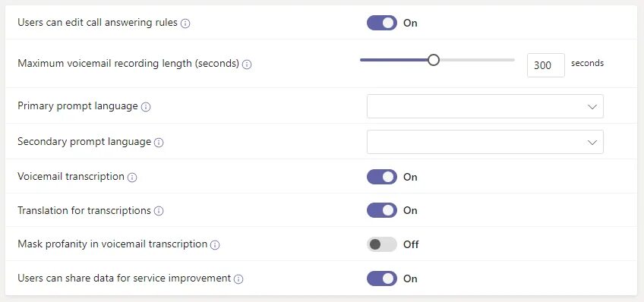This screenshot has height=302, width=644.
Task: Click the unfilled part of the recording length slider
Action: pyautogui.click(x=477, y=60)
